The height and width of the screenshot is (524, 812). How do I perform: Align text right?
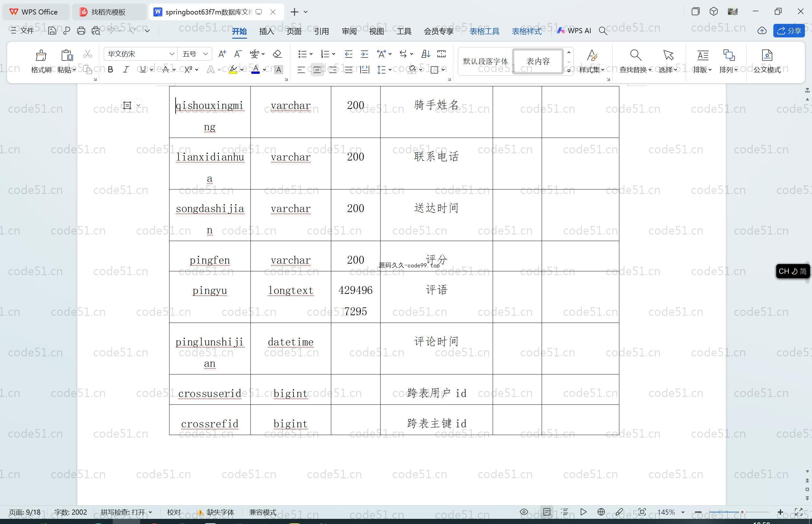(333, 70)
